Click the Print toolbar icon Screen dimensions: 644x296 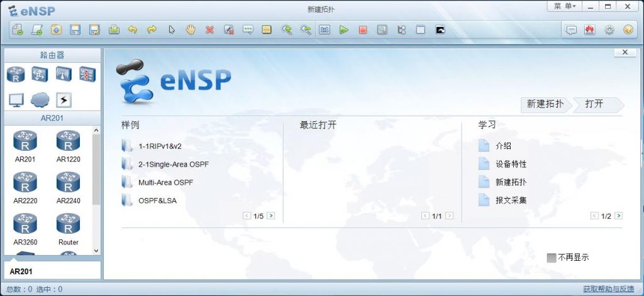114,30
